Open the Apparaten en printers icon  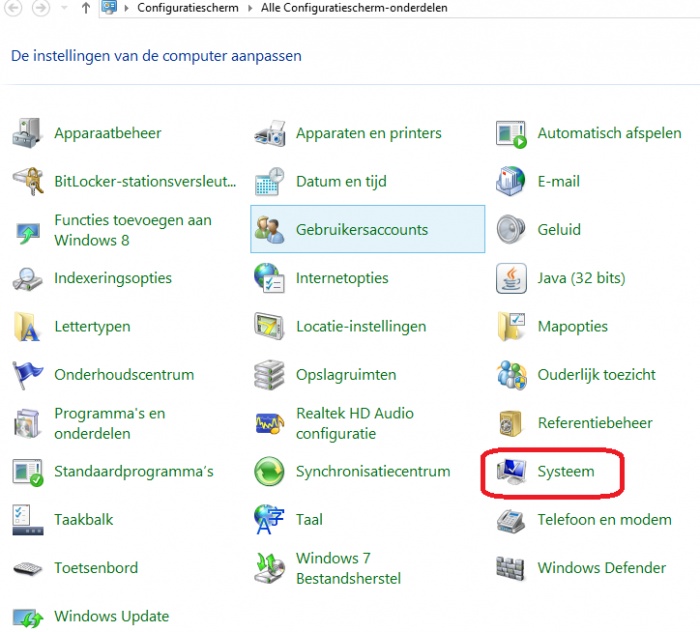[x=269, y=133]
